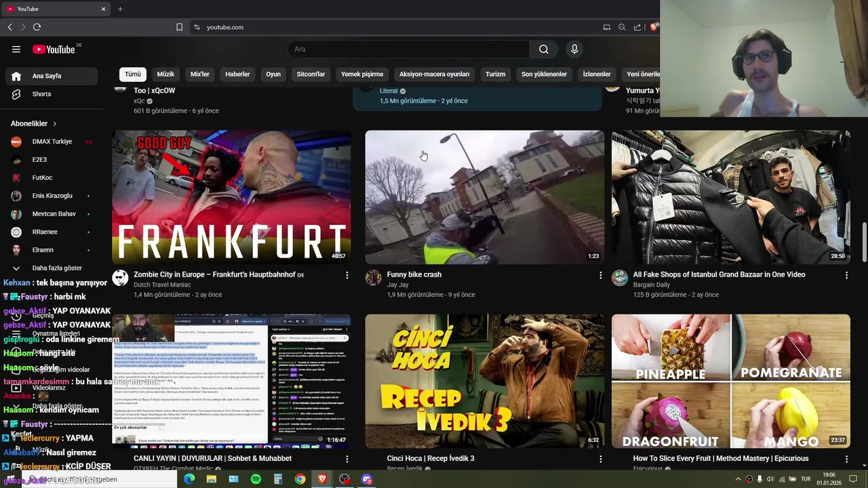This screenshot has width=868, height=488.
Task: Open Bargain Daily channel avatar
Action: tap(620, 278)
